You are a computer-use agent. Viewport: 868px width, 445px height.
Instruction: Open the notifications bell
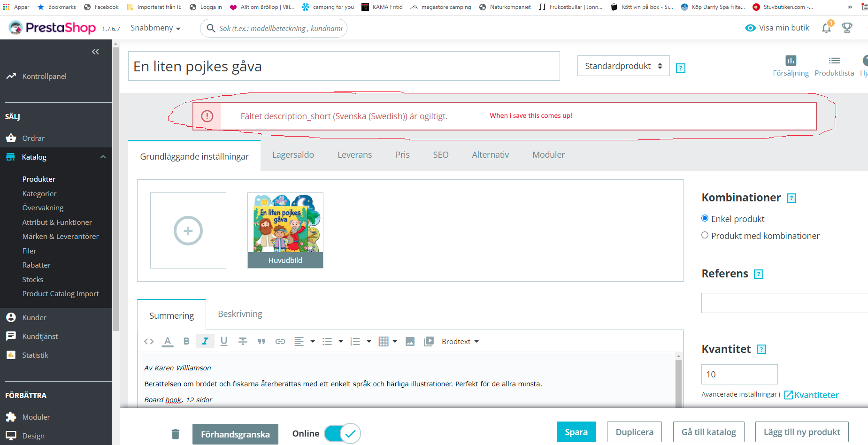[827, 28]
